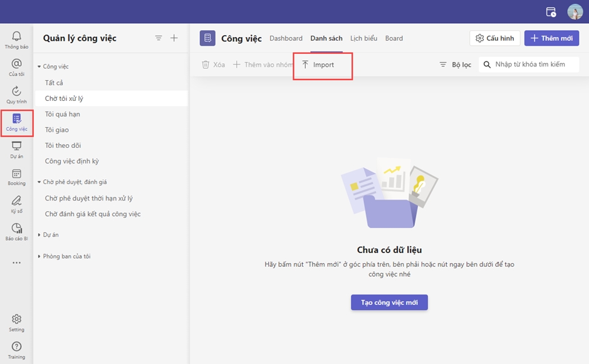Viewport: 589px width, 364px height.
Task: Open the Của tôi mentions icon
Action: pyautogui.click(x=16, y=66)
